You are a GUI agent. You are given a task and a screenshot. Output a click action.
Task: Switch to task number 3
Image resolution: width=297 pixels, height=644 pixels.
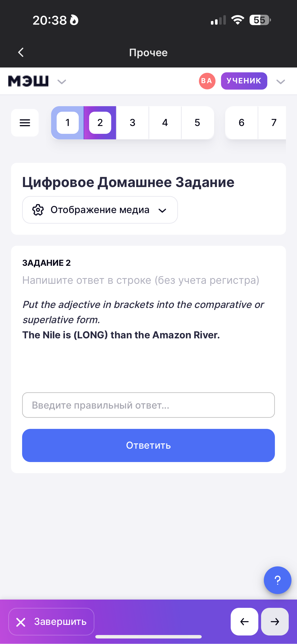click(x=133, y=123)
